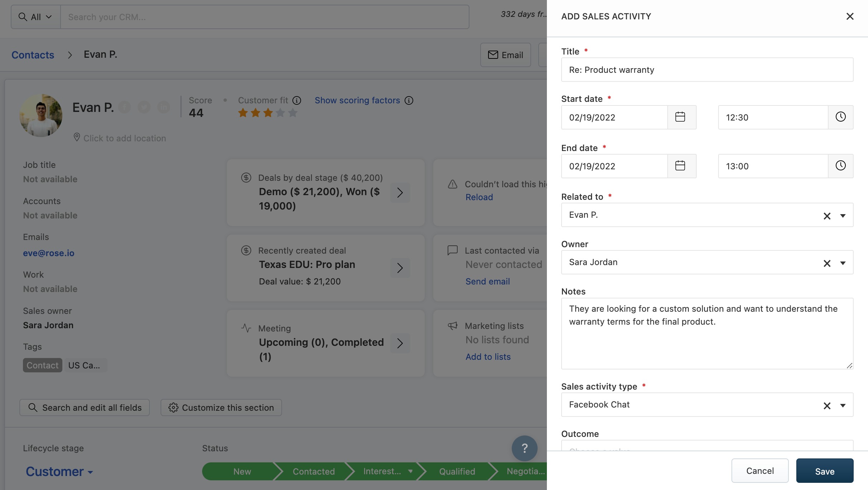Expand the Owner dropdown
The height and width of the screenshot is (490, 868).
(843, 263)
